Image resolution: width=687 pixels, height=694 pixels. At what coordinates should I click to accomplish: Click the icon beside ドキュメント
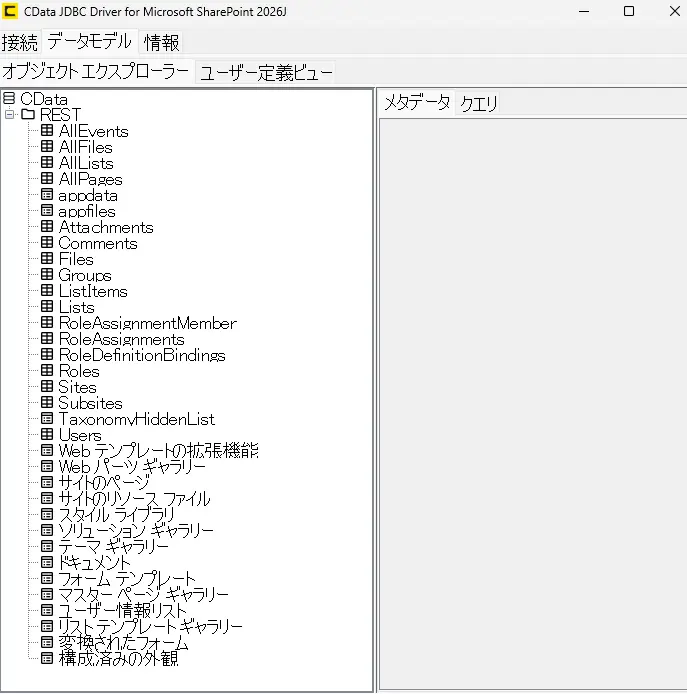[47, 562]
